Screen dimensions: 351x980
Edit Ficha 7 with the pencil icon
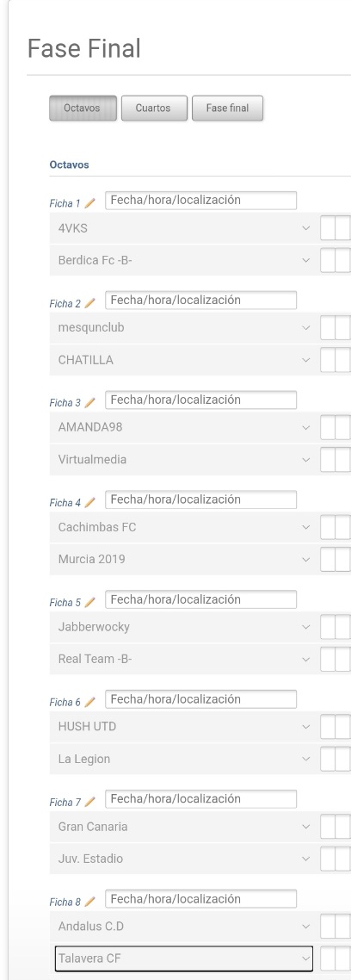90,802
